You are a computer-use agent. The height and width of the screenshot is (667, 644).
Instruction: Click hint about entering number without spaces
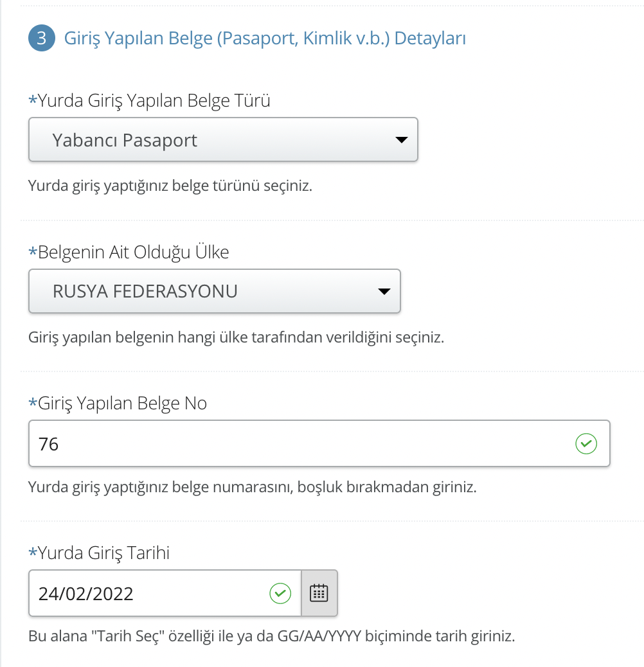coord(253,487)
